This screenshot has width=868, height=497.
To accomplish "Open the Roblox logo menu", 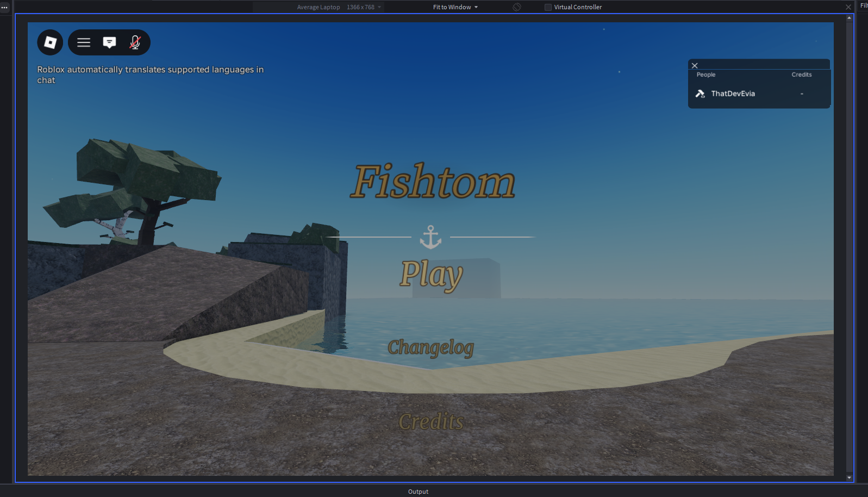I will click(x=50, y=42).
